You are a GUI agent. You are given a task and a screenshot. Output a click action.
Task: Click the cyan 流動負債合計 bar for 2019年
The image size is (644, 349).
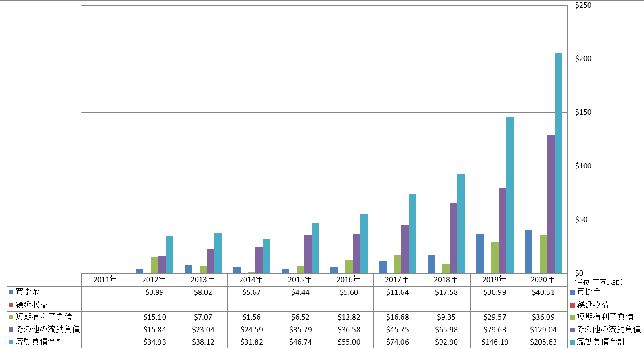coord(510,195)
